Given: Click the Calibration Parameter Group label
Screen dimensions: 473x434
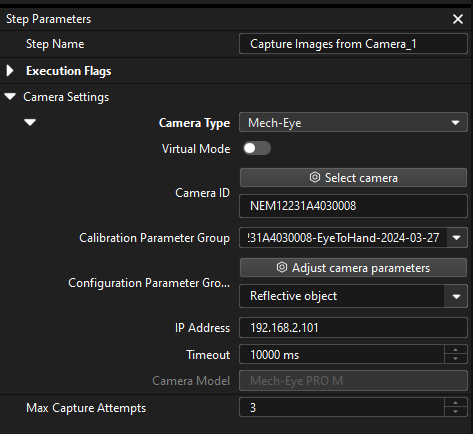Looking at the screenshot, I should coord(154,238).
